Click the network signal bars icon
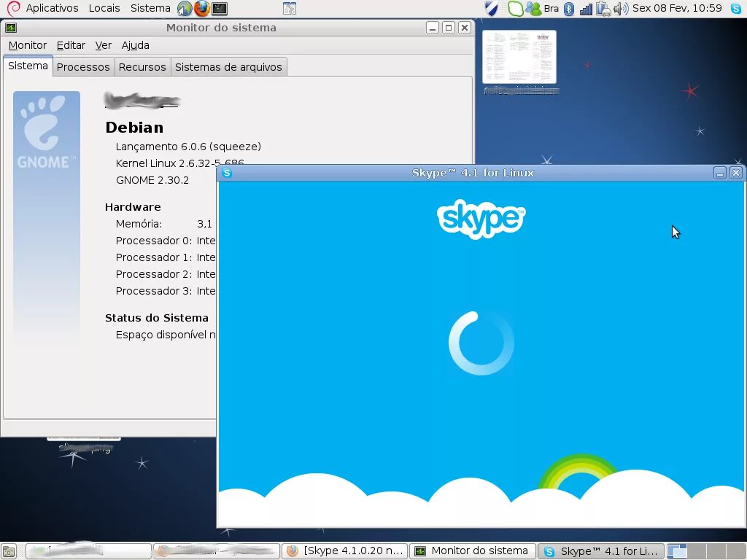 coord(586,9)
